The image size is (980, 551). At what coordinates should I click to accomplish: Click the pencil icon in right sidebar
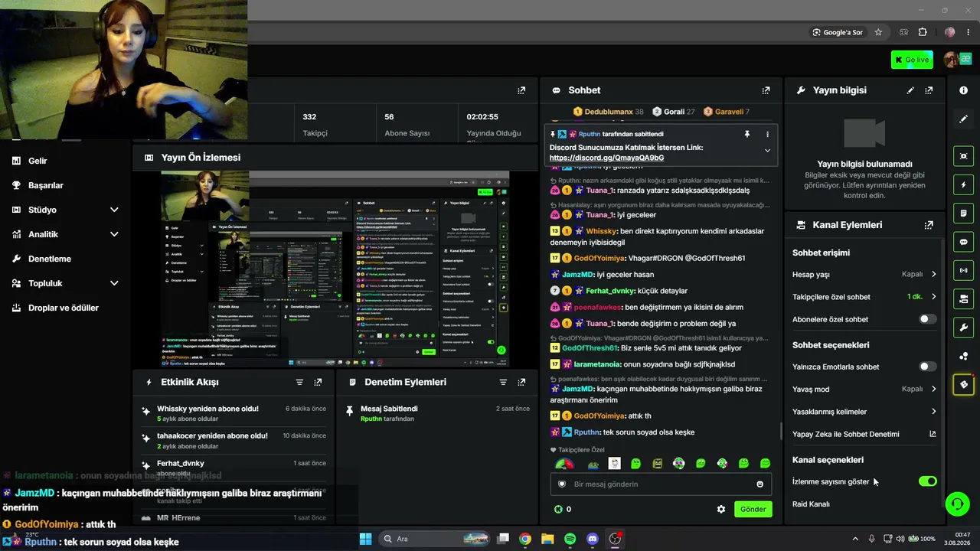pyautogui.click(x=963, y=119)
